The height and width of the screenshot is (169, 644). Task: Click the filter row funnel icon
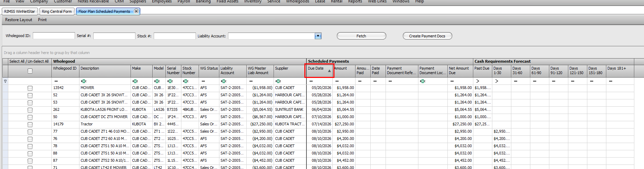pyautogui.click(x=5, y=81)
